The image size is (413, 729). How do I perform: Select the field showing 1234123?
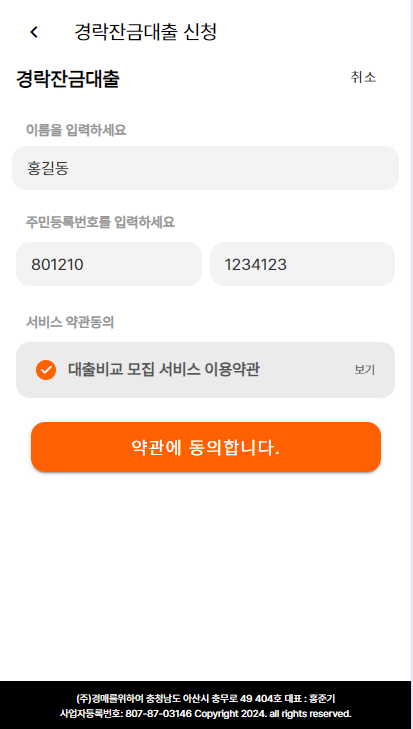click(302, 264)
